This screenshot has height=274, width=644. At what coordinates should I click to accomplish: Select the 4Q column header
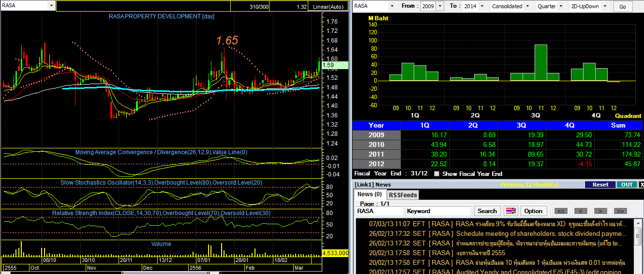570,125
